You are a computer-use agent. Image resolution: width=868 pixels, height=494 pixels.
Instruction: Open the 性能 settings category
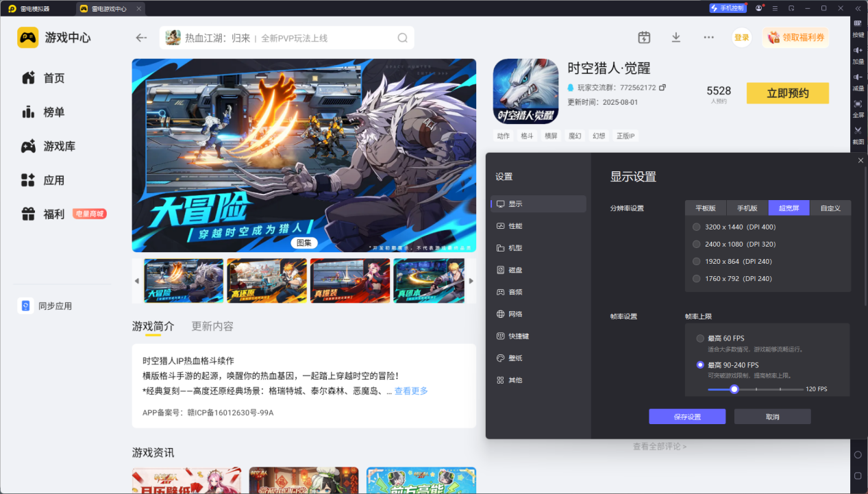point(538,226)
